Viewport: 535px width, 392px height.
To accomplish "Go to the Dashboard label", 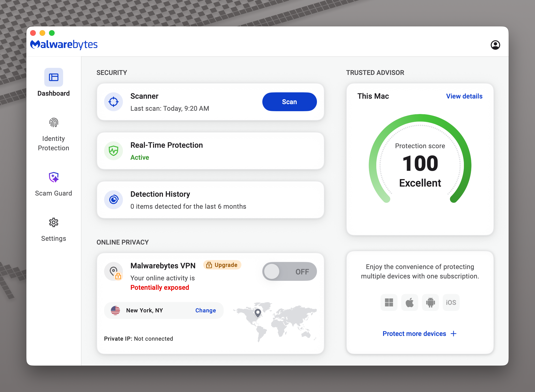I will click(x=54, y=93).
